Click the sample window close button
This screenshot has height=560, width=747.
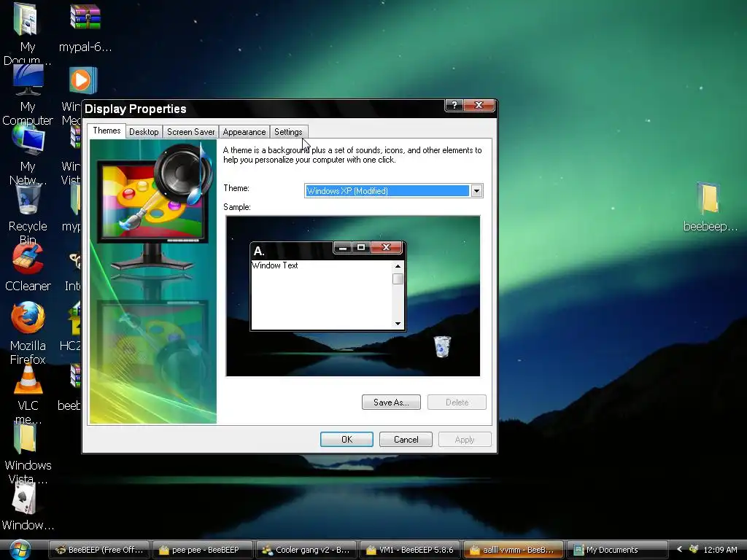[x=387, y=247]
